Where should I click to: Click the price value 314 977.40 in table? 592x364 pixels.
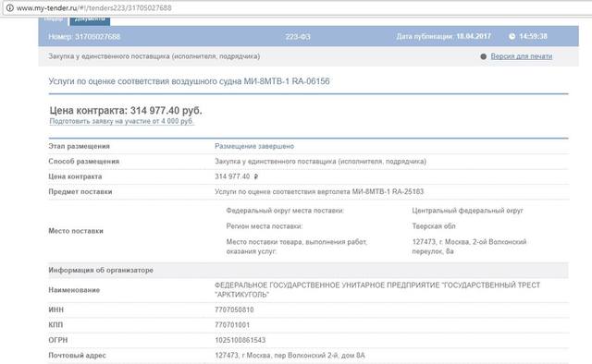point(232,176)
